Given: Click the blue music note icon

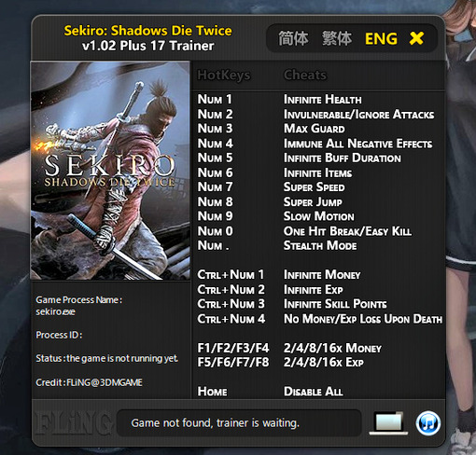Looking at the screenshot, I should pos(428,423).
